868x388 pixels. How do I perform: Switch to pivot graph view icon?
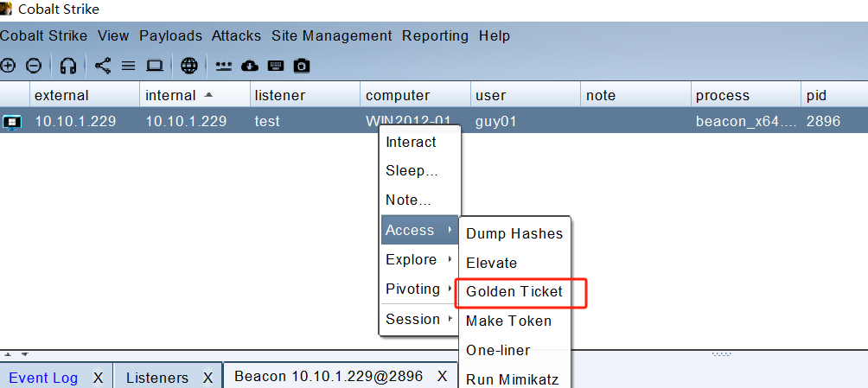pyautogui.click(x=103, y=66)
